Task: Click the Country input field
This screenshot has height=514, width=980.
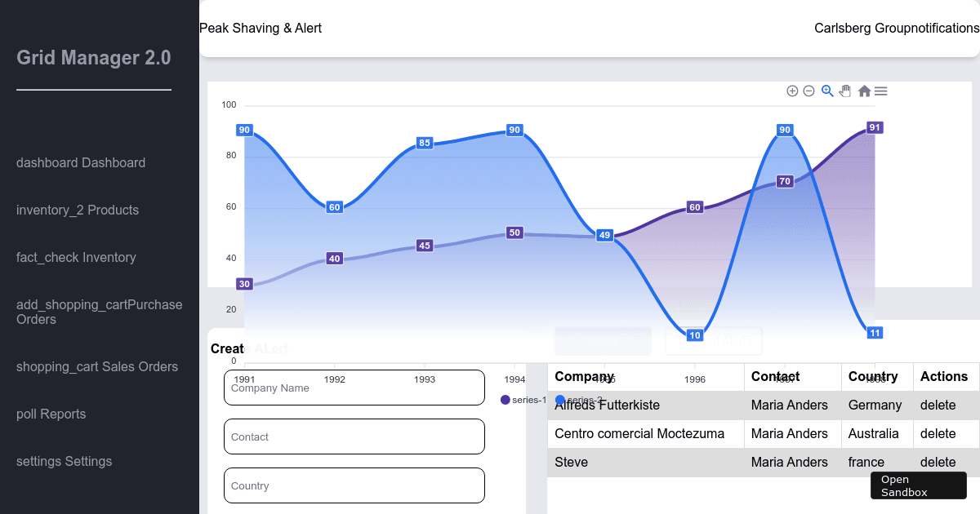Action: pos(354,485)
